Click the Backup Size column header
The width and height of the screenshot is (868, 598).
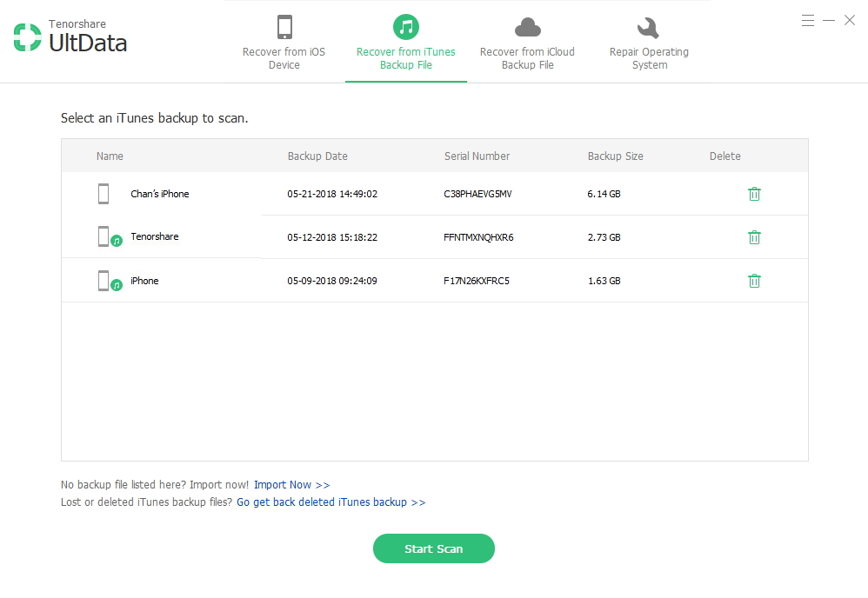616,156
